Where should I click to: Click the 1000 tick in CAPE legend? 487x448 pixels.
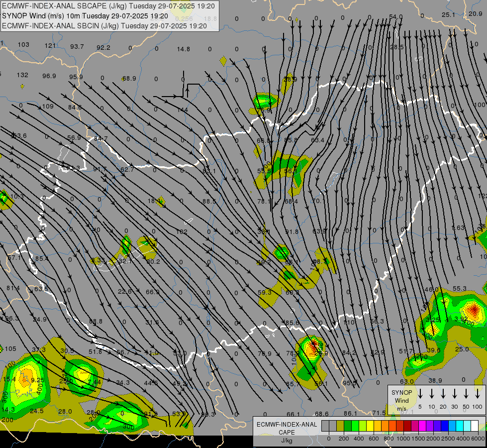[x=403, y=439]
